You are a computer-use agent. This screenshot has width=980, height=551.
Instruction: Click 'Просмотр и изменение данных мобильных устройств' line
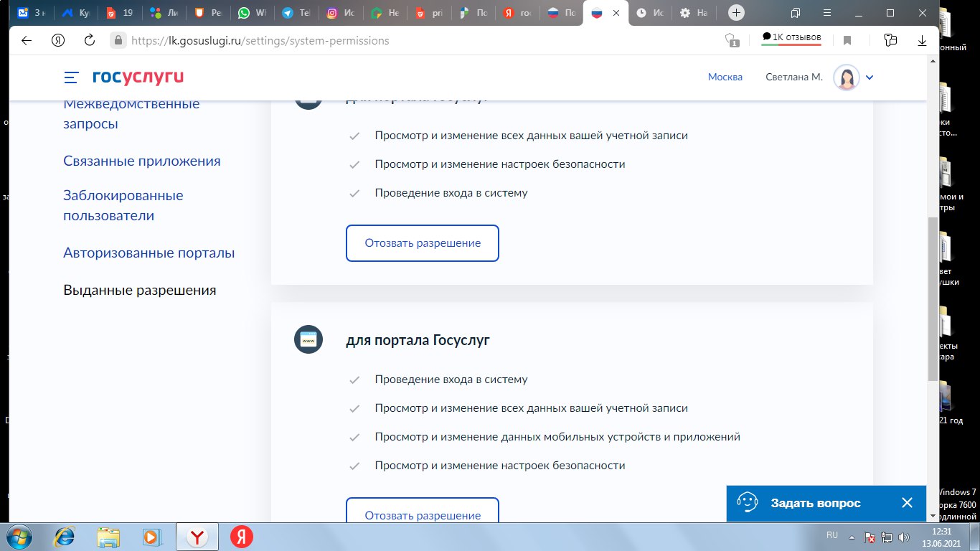click(x=557, y=436)
